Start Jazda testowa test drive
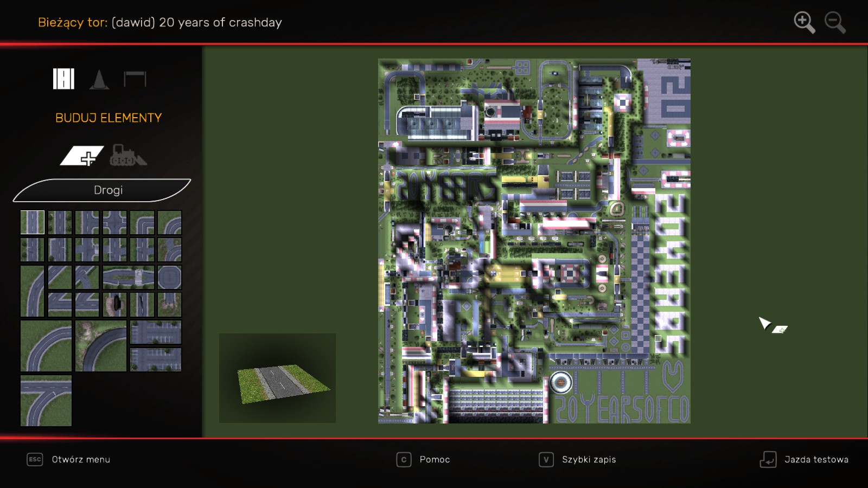Image resolution: width=868 pixels, height=488 pixels. pos(815,459)
